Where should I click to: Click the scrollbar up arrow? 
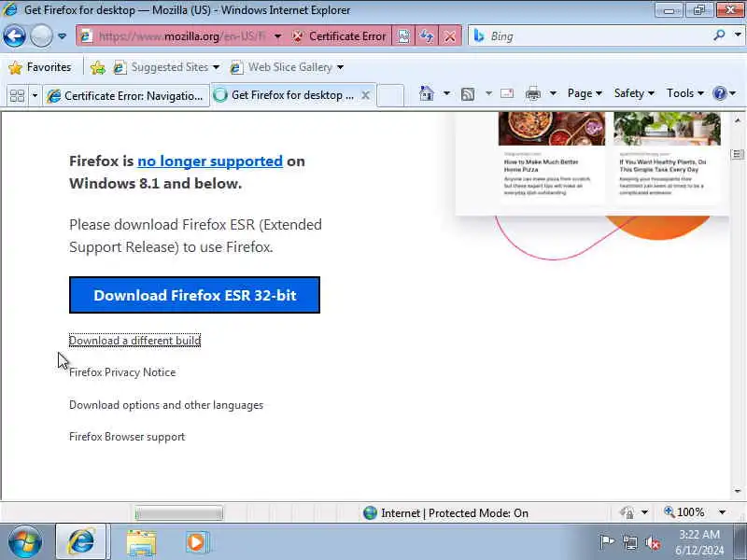(738, 120)
